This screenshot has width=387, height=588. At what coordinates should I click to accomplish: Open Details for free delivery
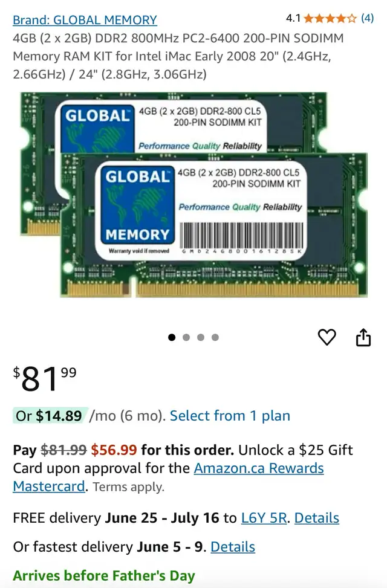pyautogui.click(x=316, y=518)
